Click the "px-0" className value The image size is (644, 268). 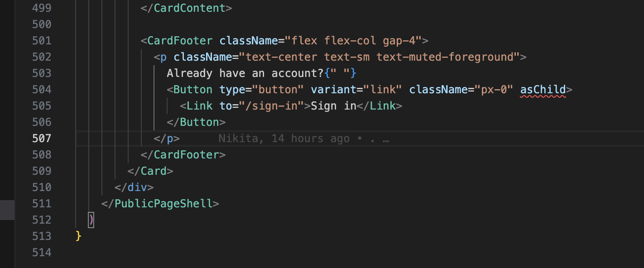[494, 90]
